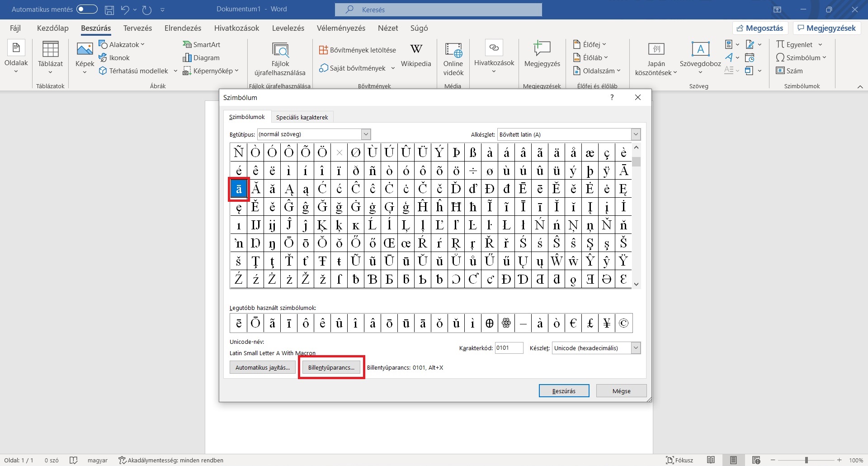The width and height of the screenshot is (868, 466).
Task: Open the Fájl menu
Action: point(15,28)
